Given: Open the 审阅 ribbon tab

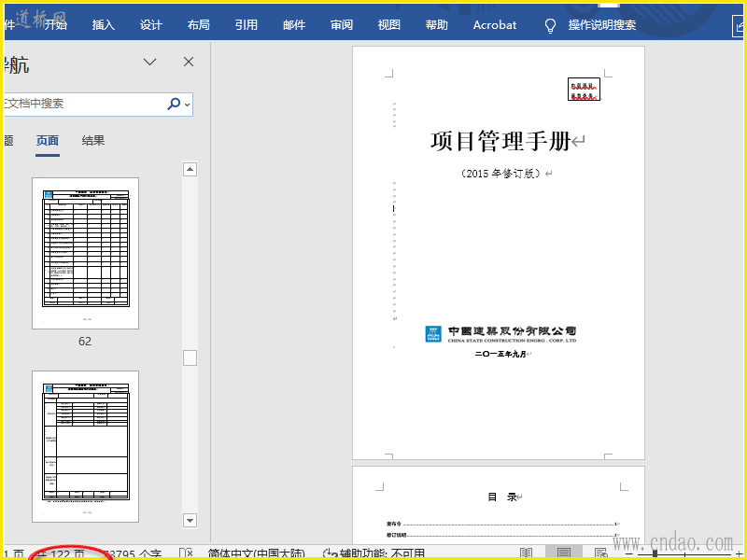Looking at the screenshot, I should point(342,25).
